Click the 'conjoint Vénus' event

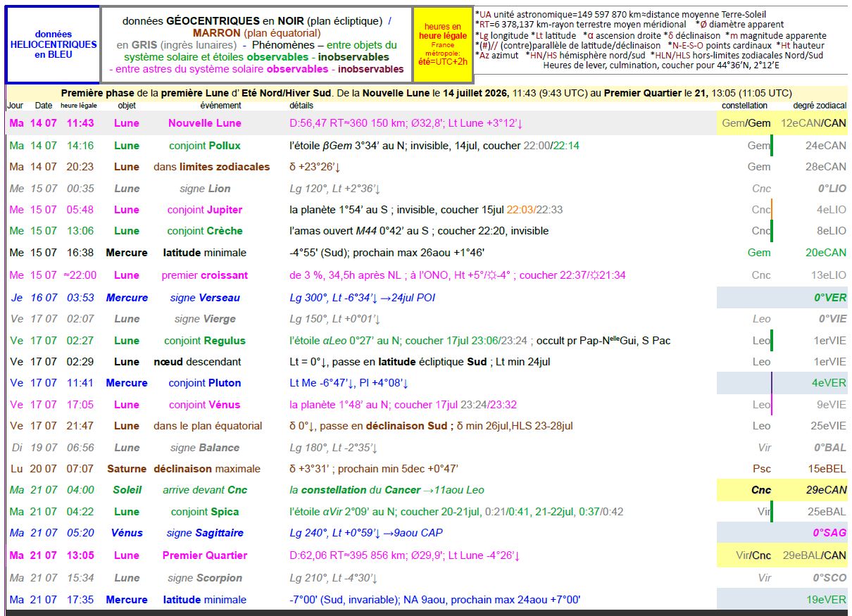tap(204, 405)
